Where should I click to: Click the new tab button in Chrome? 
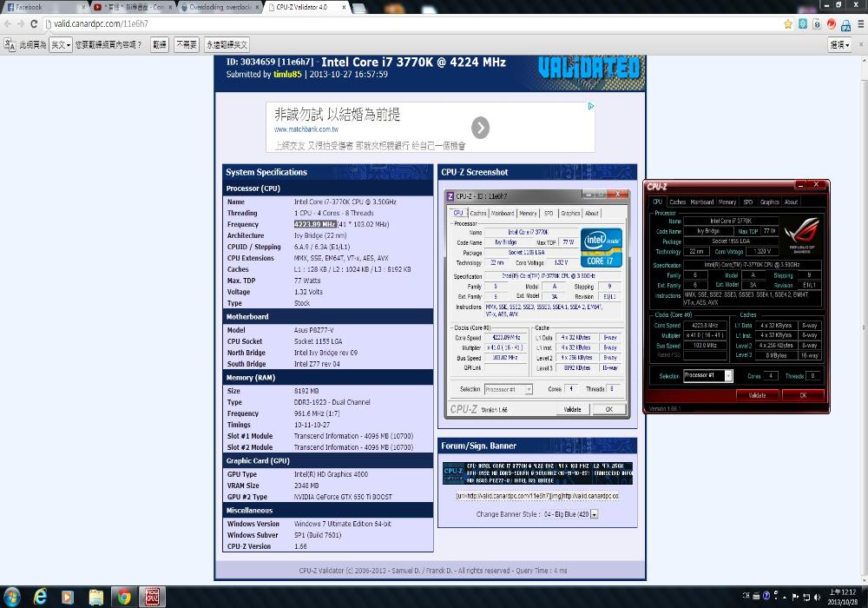[358, 8]
